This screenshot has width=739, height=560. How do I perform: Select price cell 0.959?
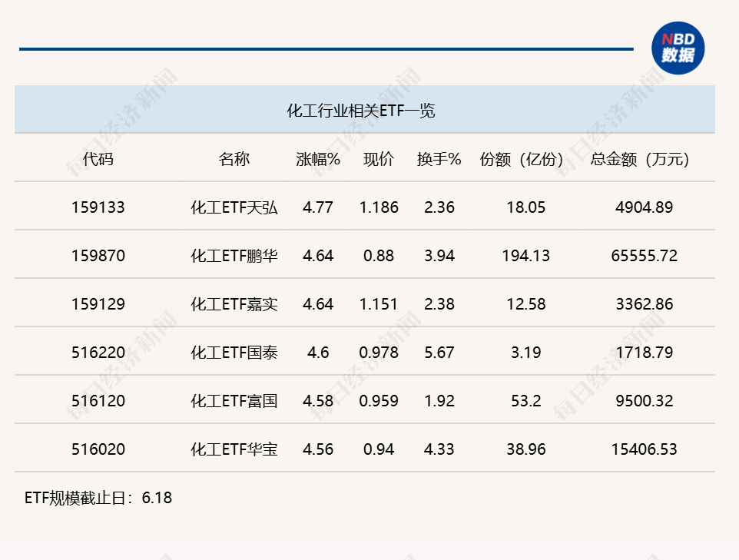[x=379, y=401]
